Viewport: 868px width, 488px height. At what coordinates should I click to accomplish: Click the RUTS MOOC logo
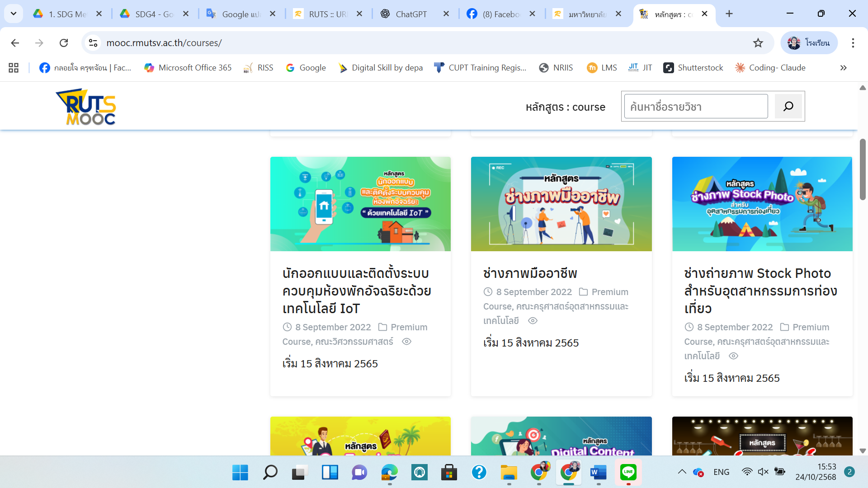[85, 107]
